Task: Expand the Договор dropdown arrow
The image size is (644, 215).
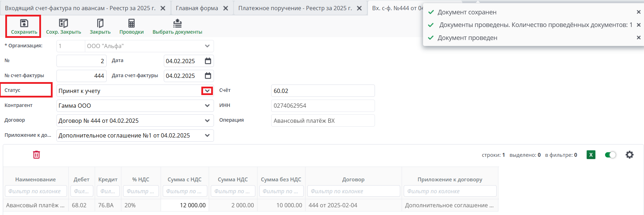Action: pyautogui.click(x=207, y=121)
